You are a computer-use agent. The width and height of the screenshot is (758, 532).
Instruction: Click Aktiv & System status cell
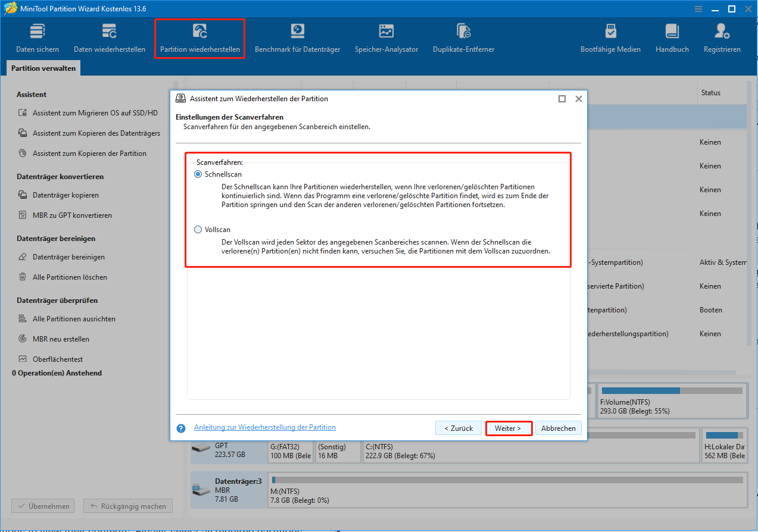723,262
